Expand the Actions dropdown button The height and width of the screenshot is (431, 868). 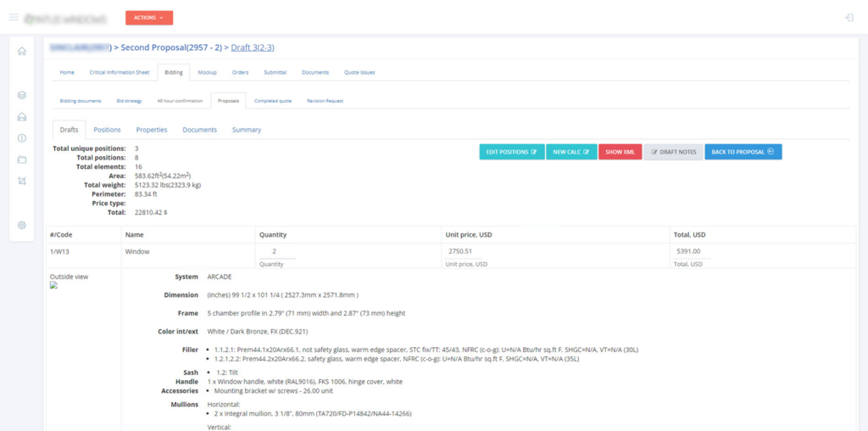pos(149,18)
